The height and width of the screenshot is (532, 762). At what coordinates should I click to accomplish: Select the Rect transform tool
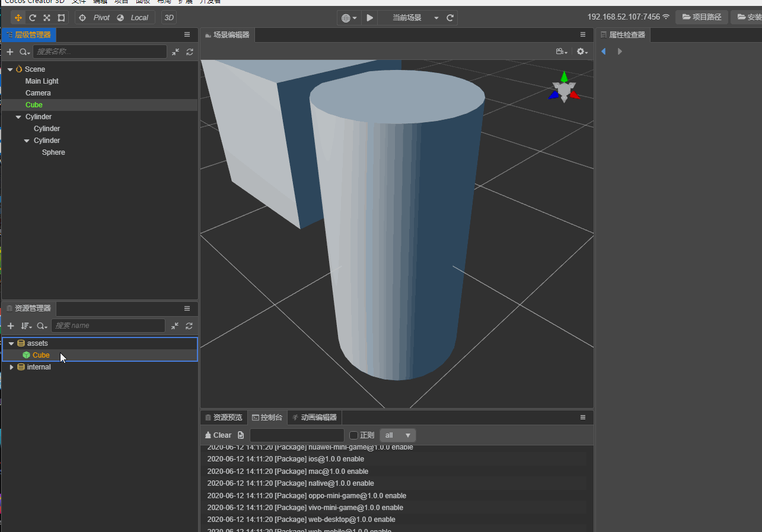click(x=61, y=18)
